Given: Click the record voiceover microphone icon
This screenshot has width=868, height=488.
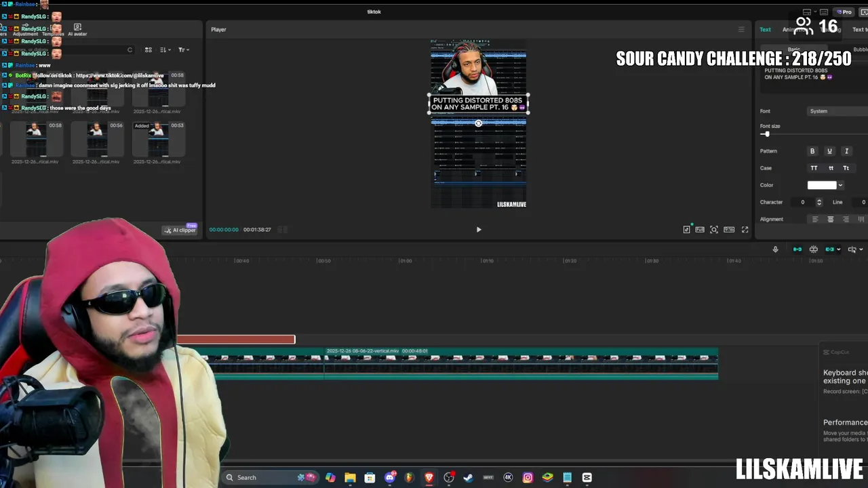Looking at the screenshot, I should 775,249.
